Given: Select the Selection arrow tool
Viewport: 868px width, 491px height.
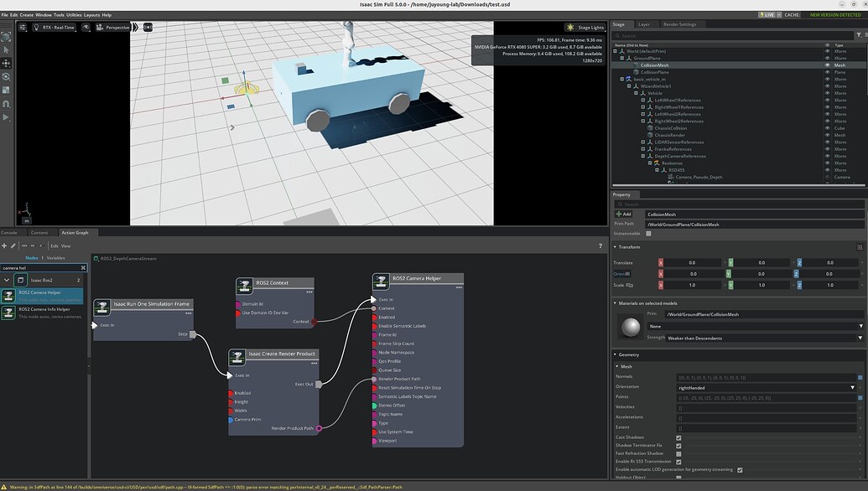Looking at the screenshot, I should (x=6, y=49).
